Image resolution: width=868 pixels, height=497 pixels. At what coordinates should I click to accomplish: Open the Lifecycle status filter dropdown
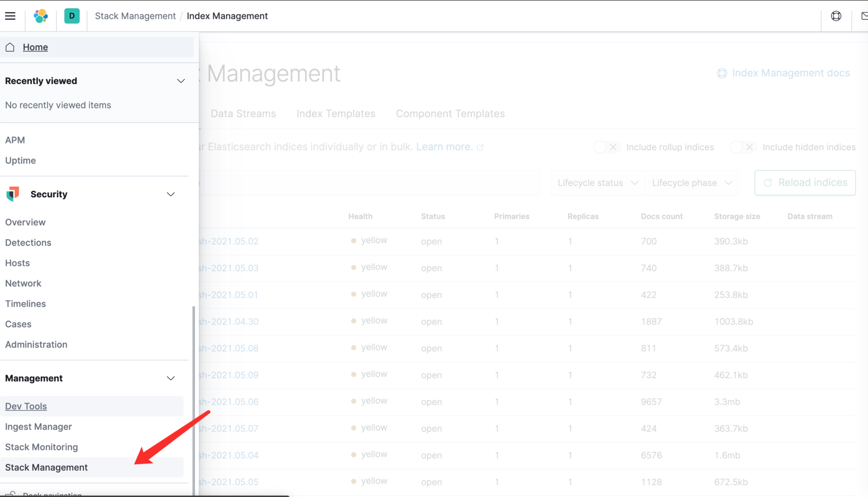click(x=598, y=183)
